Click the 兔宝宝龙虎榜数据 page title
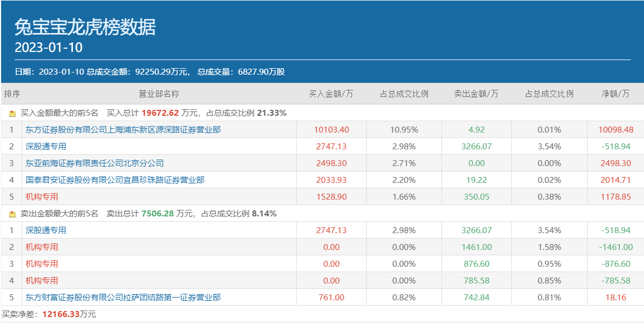 click(x=85, y=27)
